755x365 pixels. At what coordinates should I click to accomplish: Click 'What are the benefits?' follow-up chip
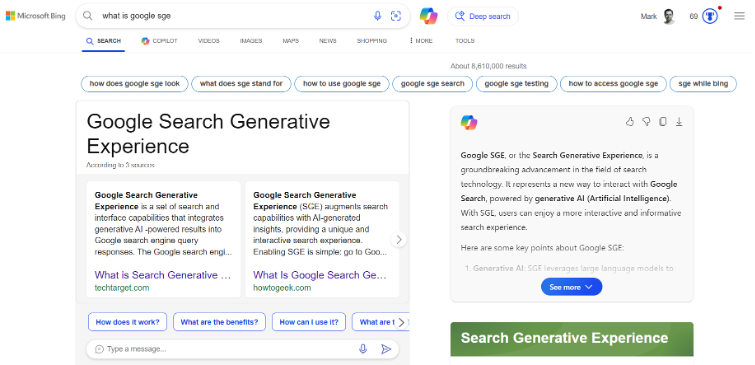click(219, 322)
